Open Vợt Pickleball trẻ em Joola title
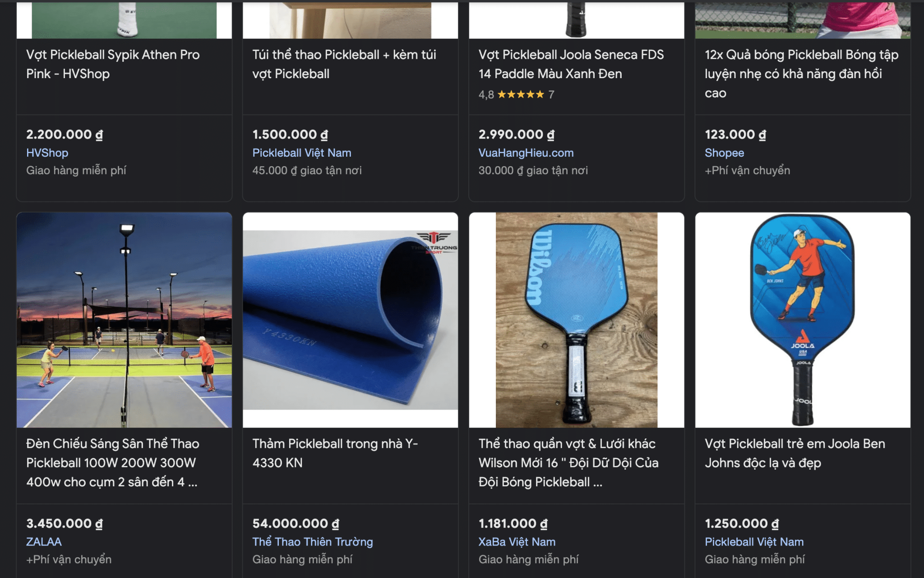The width and height of the screenshot is (924, 578). click(x=795, y=453)
